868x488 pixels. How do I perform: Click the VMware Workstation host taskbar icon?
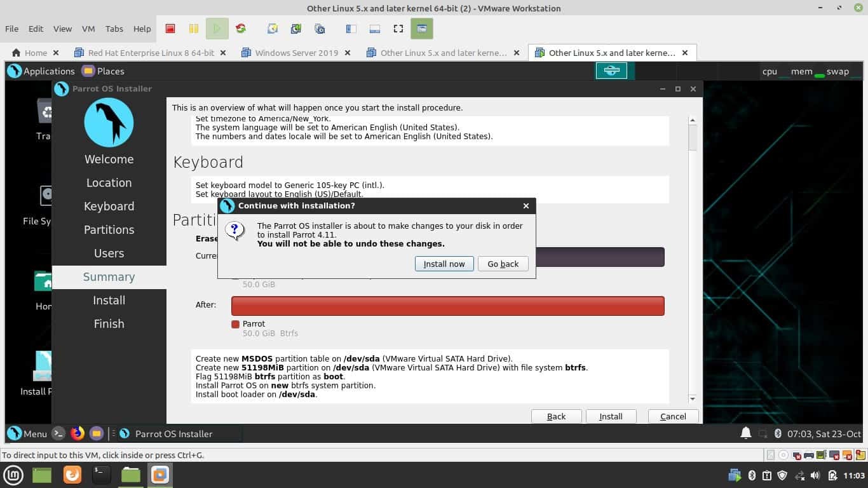click(x=159, y=475)
